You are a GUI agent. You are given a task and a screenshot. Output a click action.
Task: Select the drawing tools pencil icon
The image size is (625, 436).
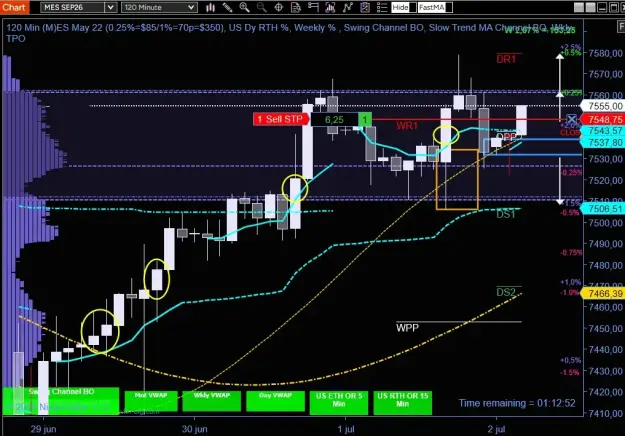[228, 7]
